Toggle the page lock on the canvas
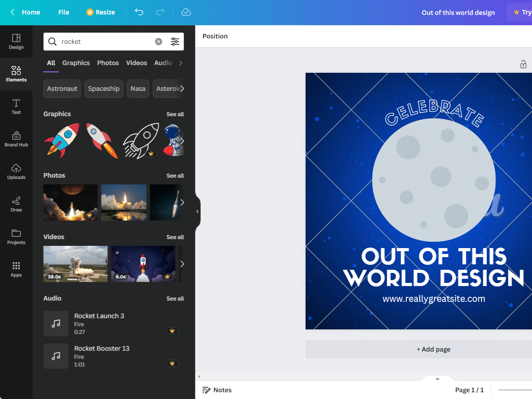 click(523, 64)
